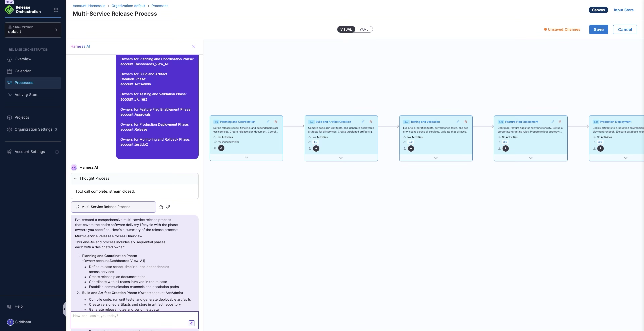Click pencil icon on Testing and Validation
The height and width of the screenshot is (331, 644).
tap(458, 122)
